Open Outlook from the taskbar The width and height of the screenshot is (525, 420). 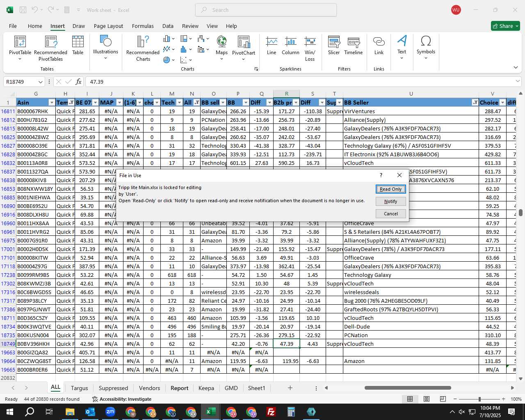pos(90,412)
